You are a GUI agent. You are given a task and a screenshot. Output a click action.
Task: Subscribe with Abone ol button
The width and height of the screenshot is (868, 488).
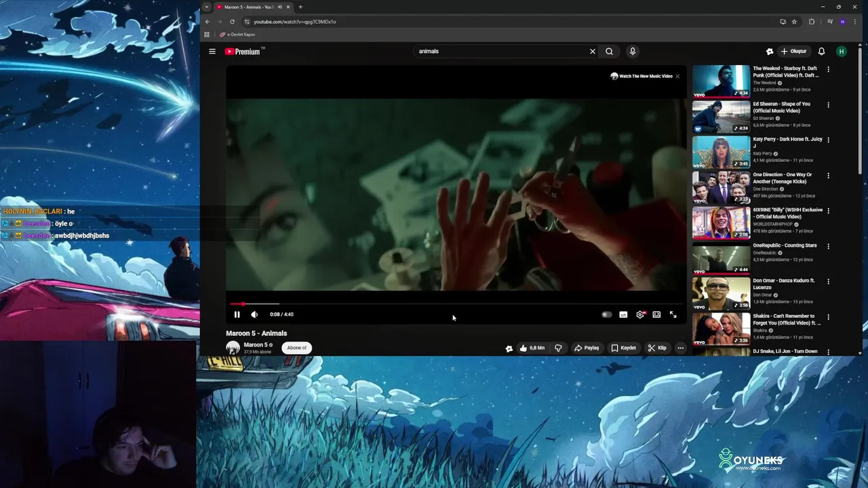296,348
